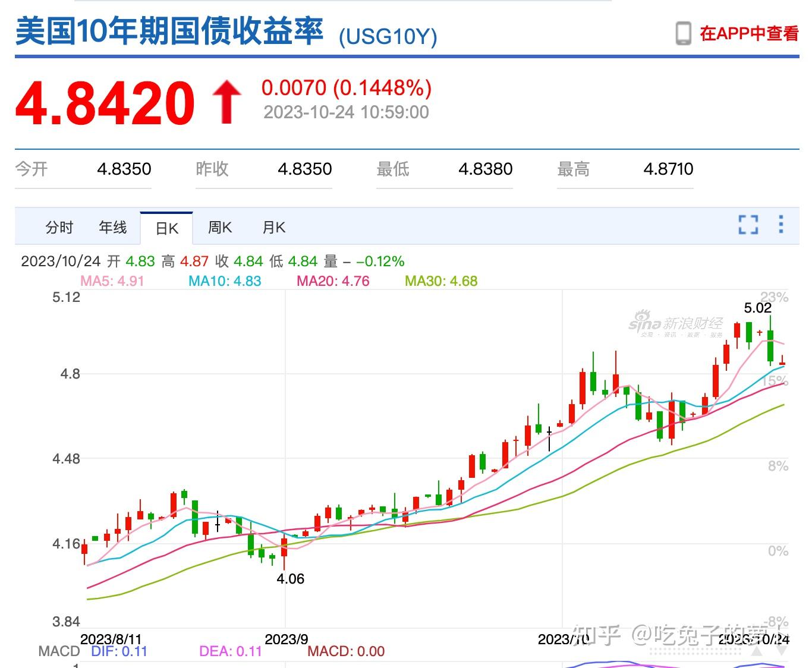
Task: Switch to the 年线 yearly tab
Action: (112, 227)
